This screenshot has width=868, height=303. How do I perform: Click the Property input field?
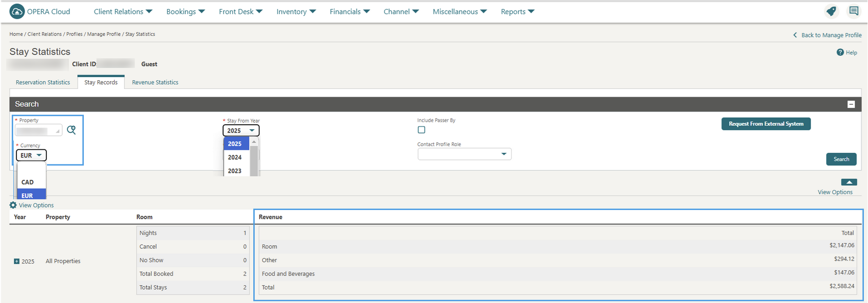coord(39,130)
